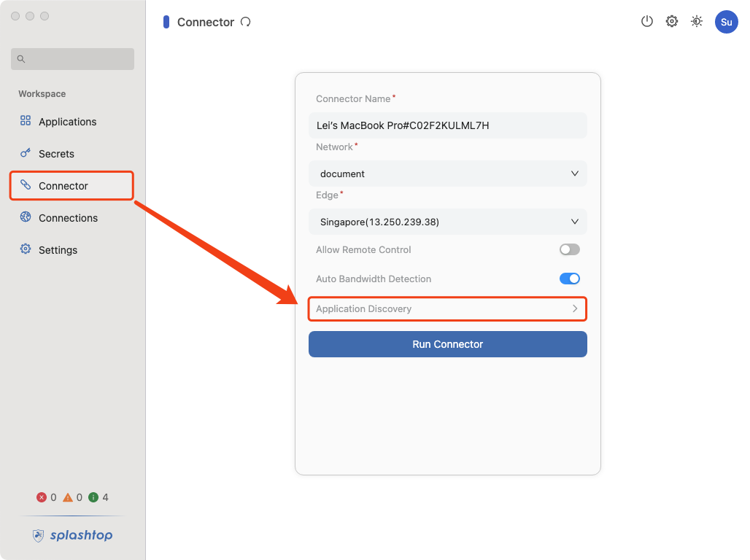Disable the Auto Bandwidth Detection switch
Viewport: 750px width, 560px height.
pyautogui.click(x=569, y=279)
